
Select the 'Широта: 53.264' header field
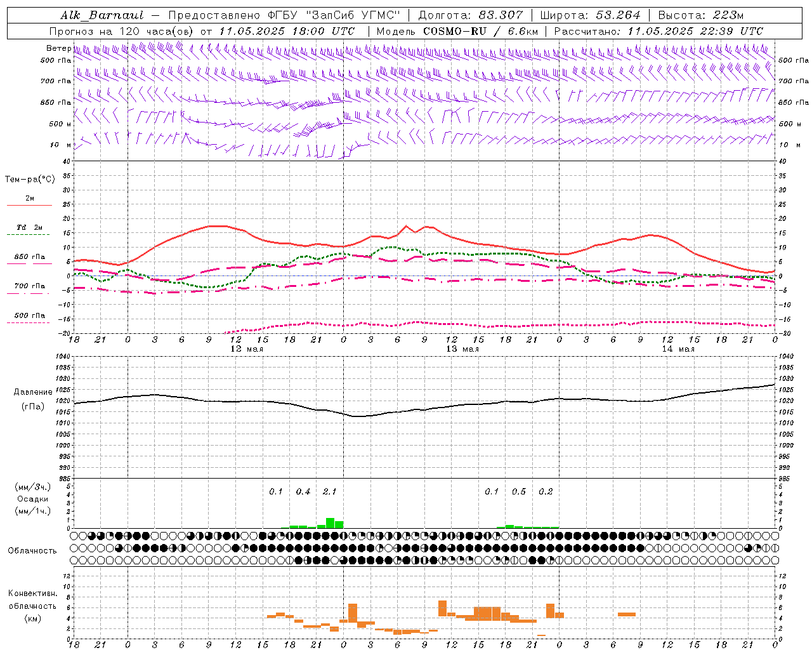(590, 15)
